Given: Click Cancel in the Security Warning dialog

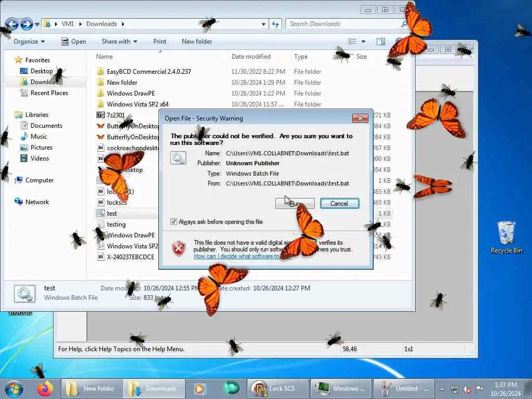Looking at the screenshot, I should [339, 204].
